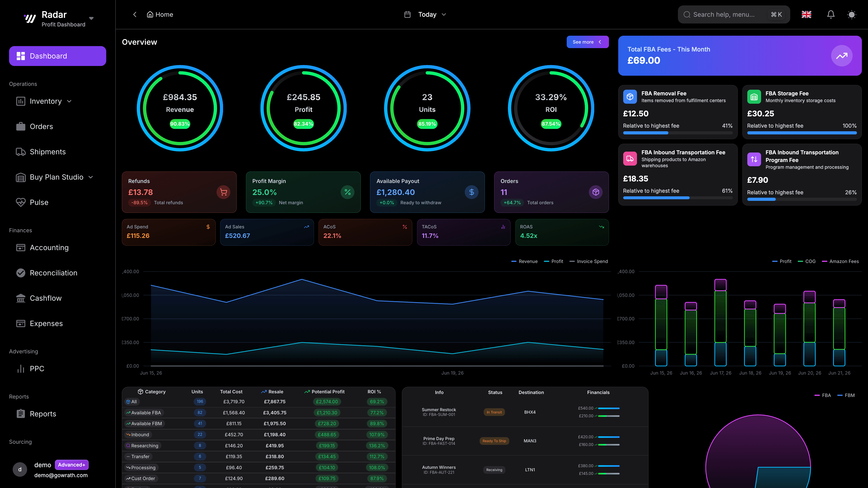Select Dashboard in the sidebar
This screenshot has width=868, height=488.
58,56
